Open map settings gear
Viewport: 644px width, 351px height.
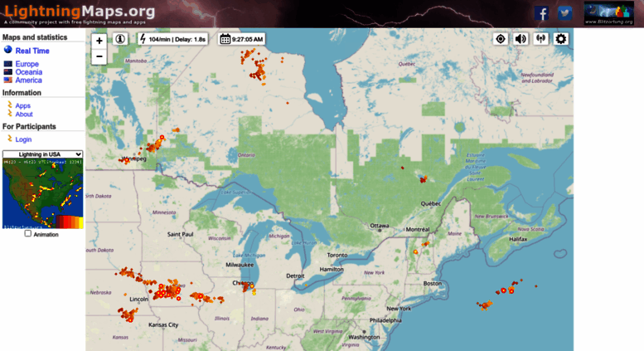[x=560, y=39]
